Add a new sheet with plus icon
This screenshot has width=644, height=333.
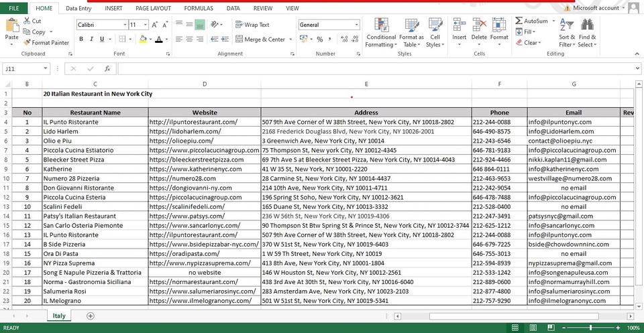point(91,316)
